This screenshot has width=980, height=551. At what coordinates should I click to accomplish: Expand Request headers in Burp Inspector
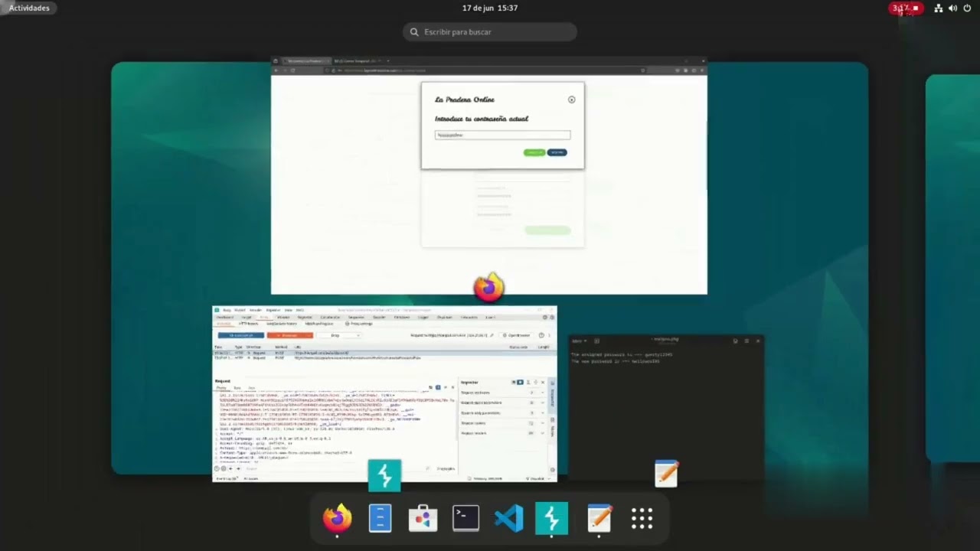click(x=501, y=433)
